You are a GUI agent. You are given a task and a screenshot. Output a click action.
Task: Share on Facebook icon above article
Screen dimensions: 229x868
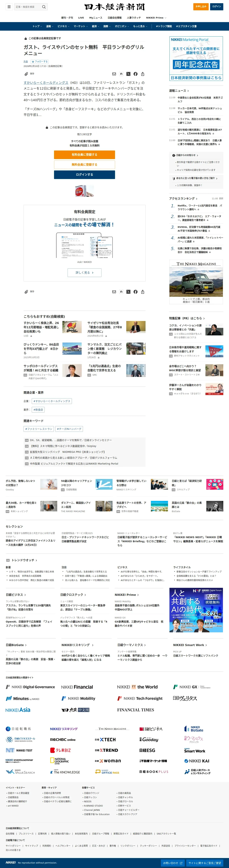135,74
